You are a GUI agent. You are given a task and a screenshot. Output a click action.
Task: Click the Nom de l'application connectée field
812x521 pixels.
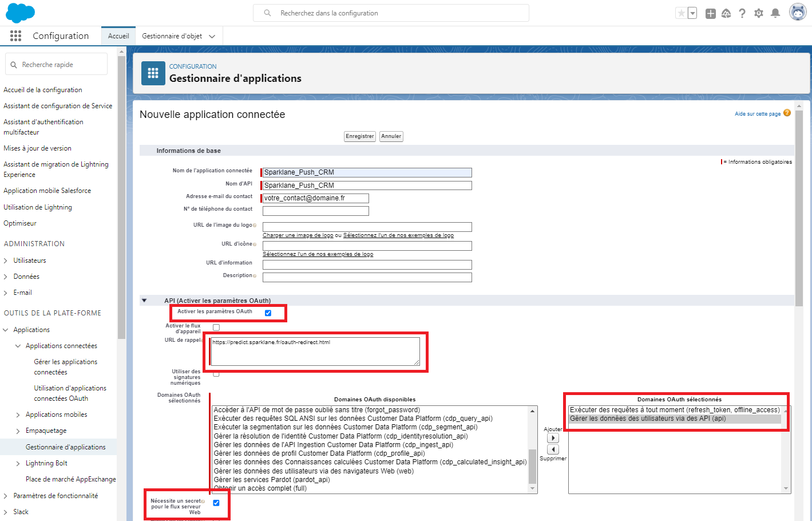367,172
